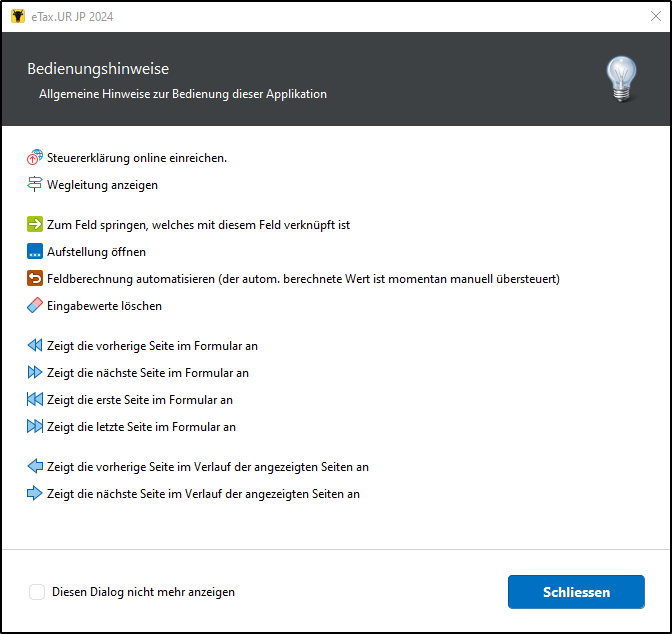Click the first form page icon

pos(35,399)
